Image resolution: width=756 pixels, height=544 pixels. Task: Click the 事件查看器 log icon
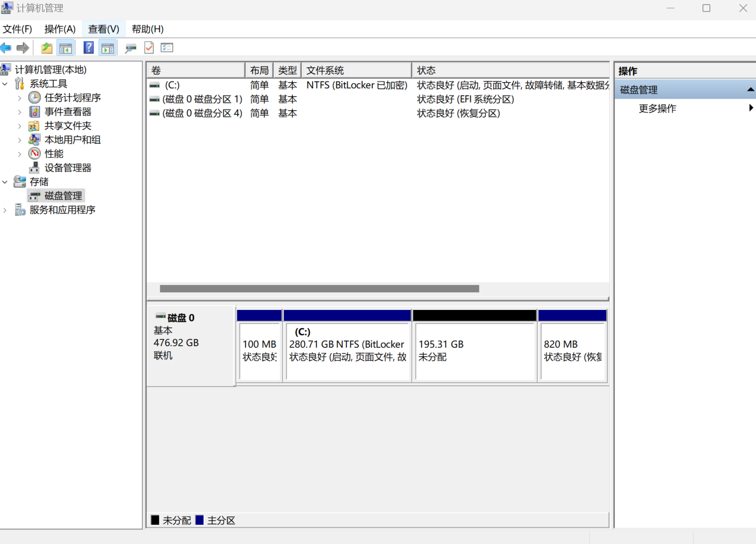pos(34,111)
